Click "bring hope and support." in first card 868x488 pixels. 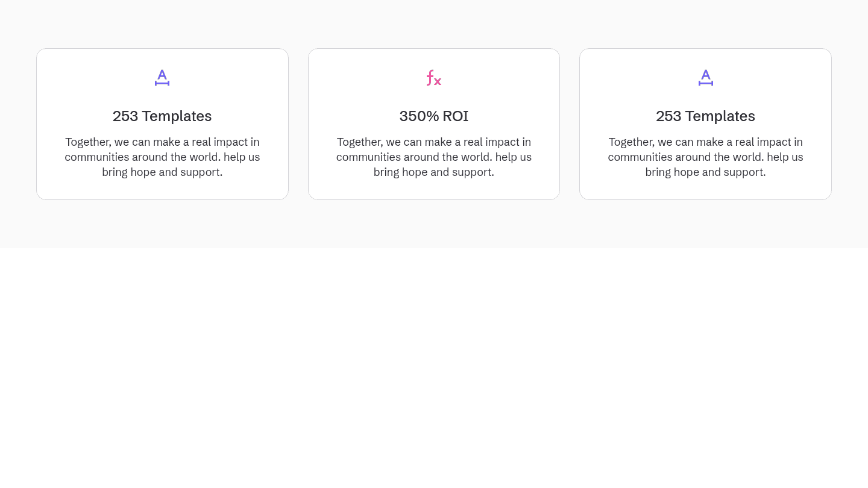[x=162, y=172]
